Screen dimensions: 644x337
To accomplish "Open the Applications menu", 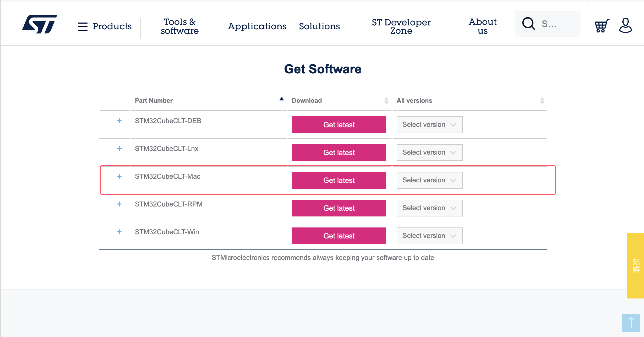I will coord(257,26).
